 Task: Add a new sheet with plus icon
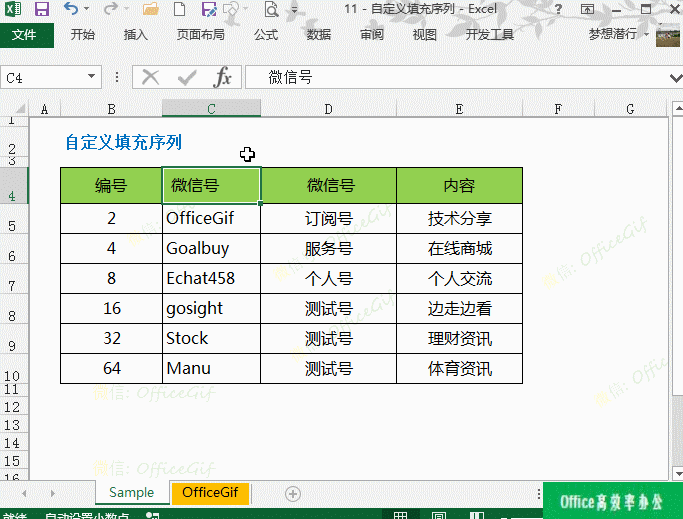pos(293,493)
